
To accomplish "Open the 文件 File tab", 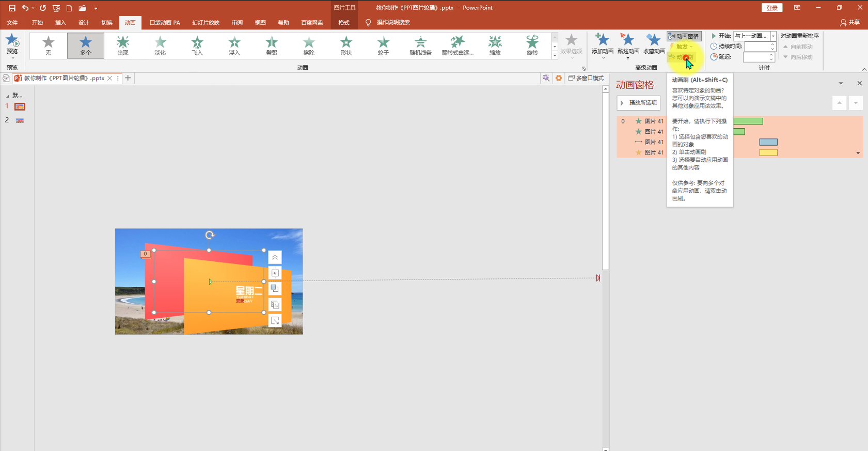I will [x=12, y=23].
